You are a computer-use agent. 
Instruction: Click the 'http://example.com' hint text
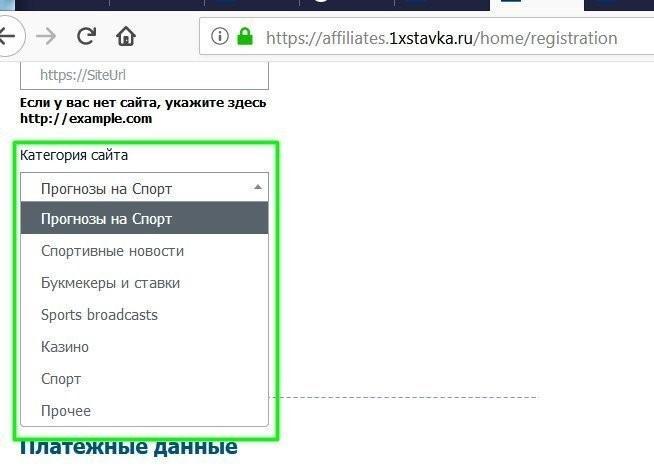[86, 118]
